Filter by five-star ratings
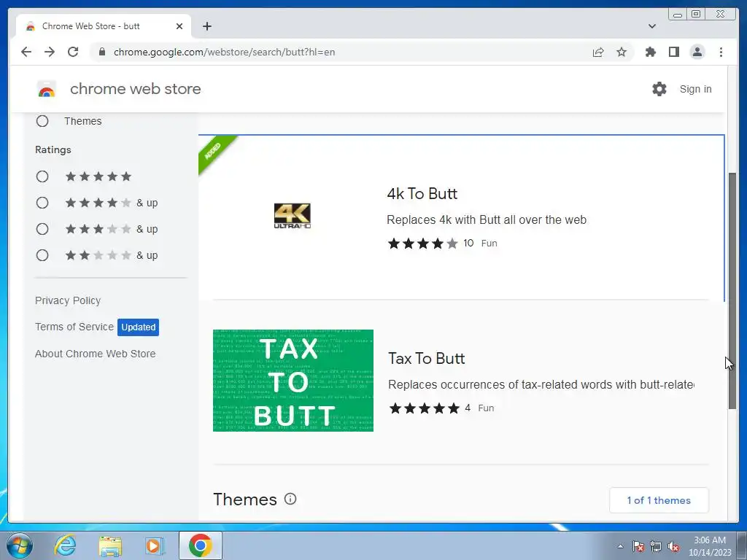The height and width of the screenshot is (560, 747). (x=42, y=176)
